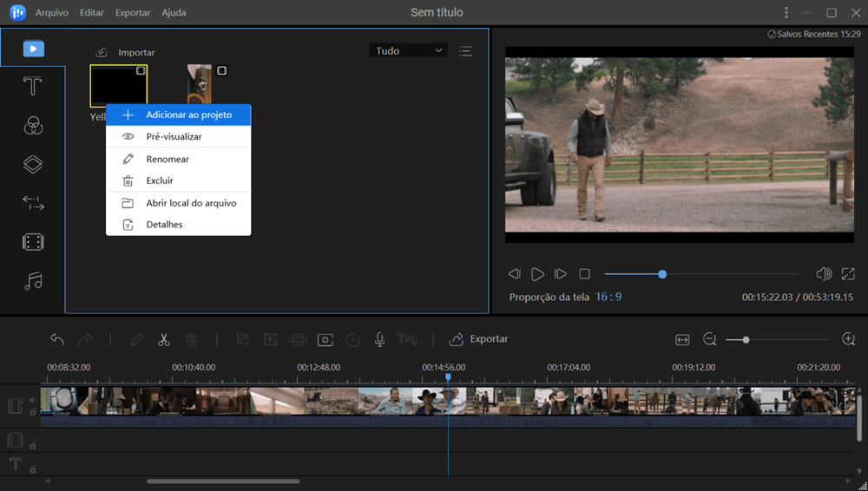The image size is (868, 491).
Task: Enter fullscreen preview
Action: (x=847, y=273)
